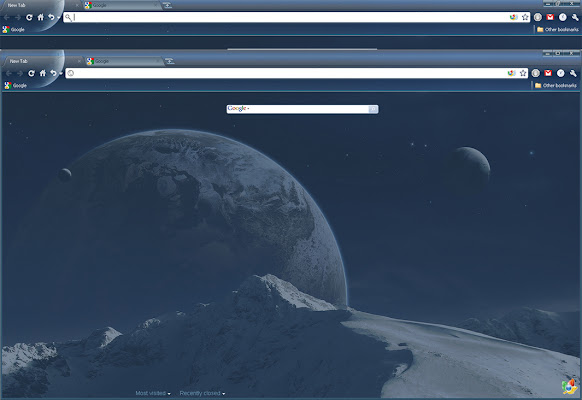
Task: Close New Tab tab in lower window
Action: [79, 61]
